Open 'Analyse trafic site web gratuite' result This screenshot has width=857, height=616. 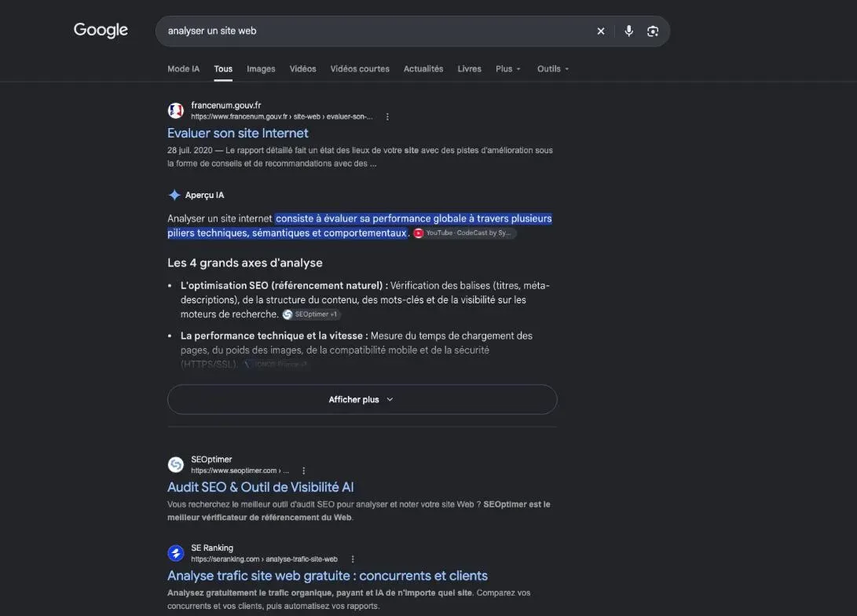click(x=328, y=576)
